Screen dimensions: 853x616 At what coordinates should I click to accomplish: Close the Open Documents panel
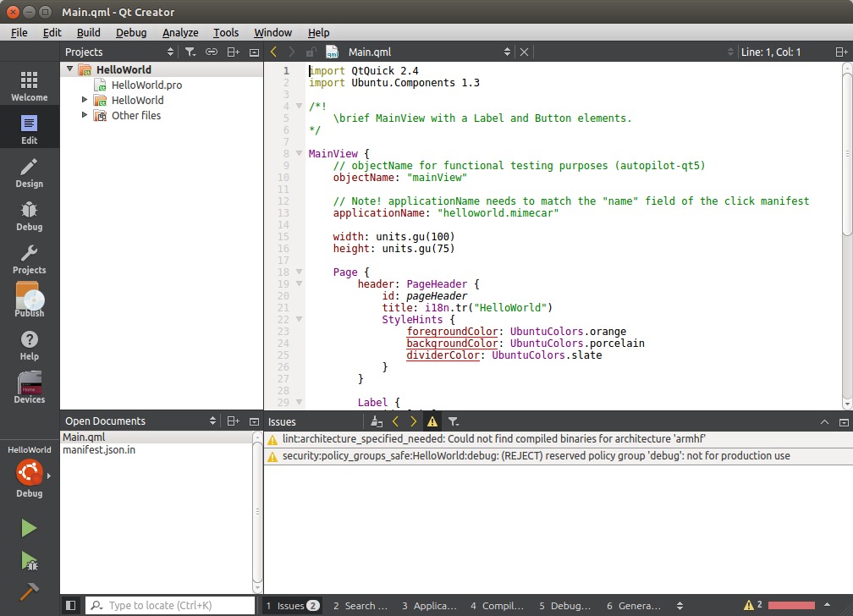tap(254, 421)
